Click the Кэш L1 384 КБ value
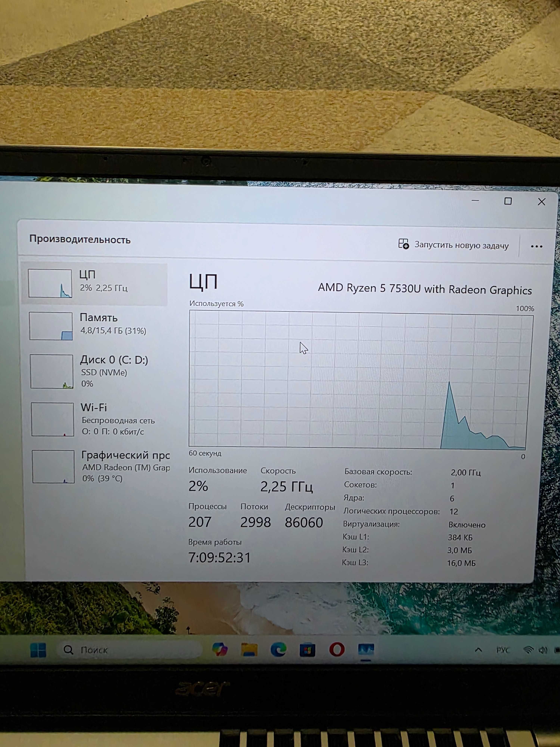Image resolution: width=560 pixels, height=747 pixels. (x=460, y=537)
